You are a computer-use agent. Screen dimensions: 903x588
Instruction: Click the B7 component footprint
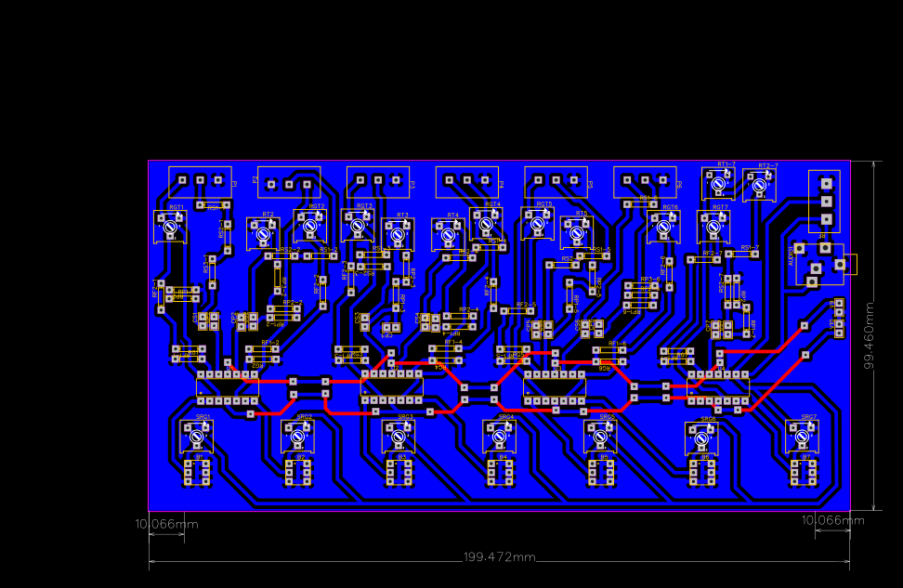[x=805, y=473]
